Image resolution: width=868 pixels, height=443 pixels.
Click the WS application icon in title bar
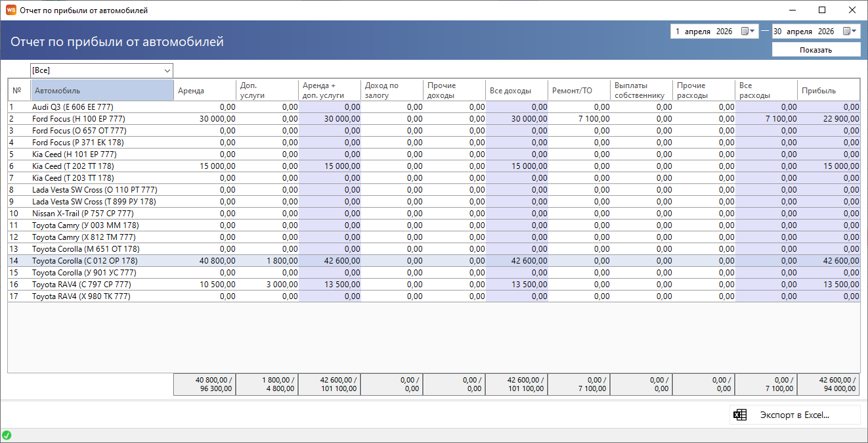(x=11, y=11)
